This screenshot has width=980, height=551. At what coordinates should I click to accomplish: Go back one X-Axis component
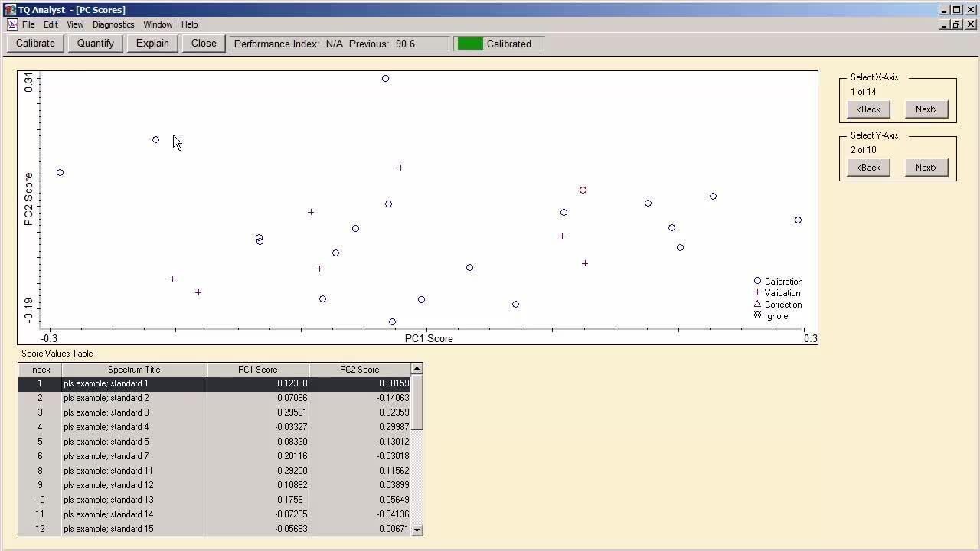point(868,109)
